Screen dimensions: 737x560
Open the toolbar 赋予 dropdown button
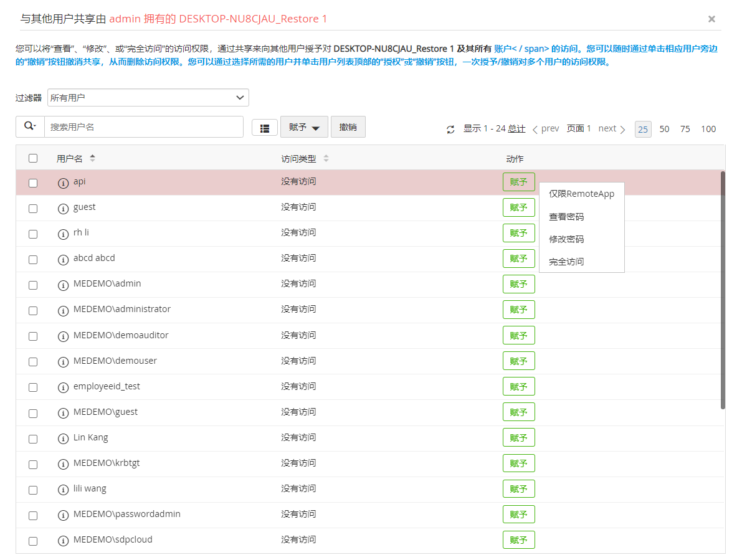(x=304, y=127)
